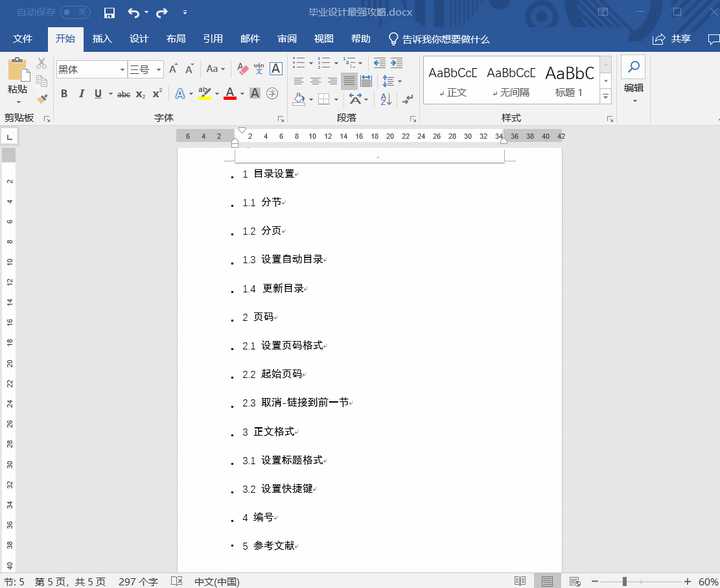The image size is (720, 588).
Task: Click the zoom out minus button
Action: (595, 582)
